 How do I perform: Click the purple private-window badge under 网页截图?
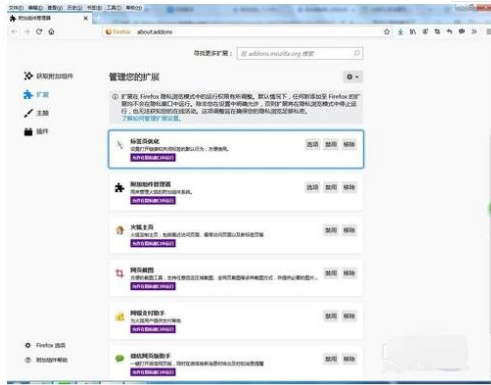pyautogui.click(x=153, y=286)
